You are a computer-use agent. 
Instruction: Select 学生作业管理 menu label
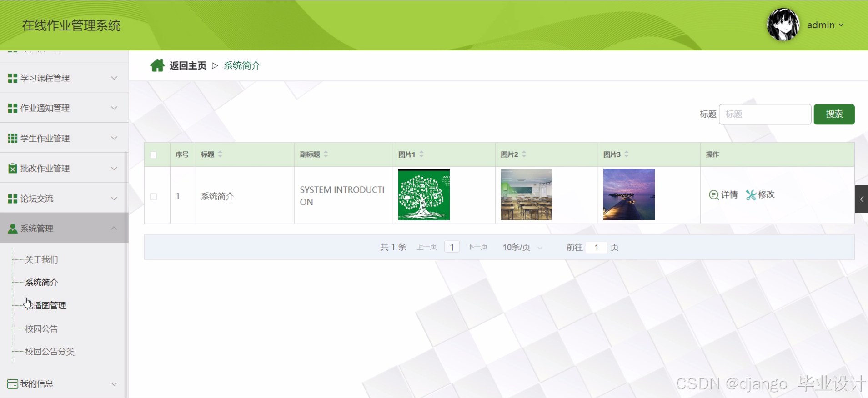[x=45, y=138]
